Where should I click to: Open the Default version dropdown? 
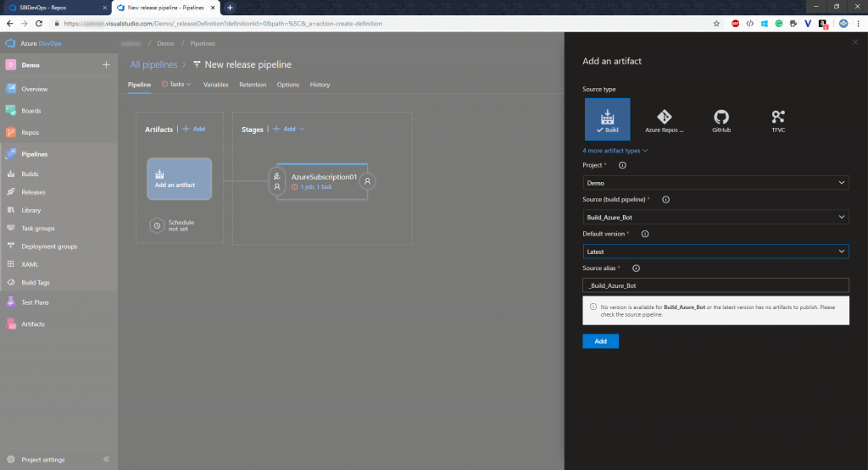715,251
